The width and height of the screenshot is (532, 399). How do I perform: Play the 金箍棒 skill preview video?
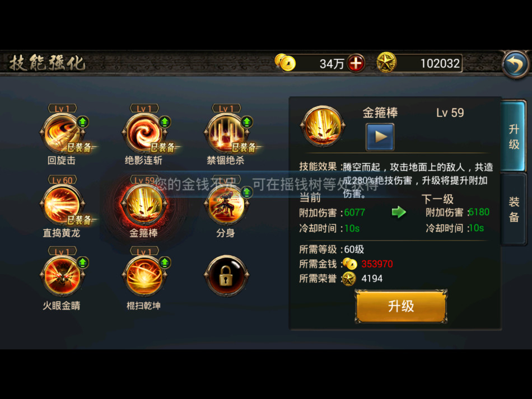pyautogui.click(x=380, y=137)
